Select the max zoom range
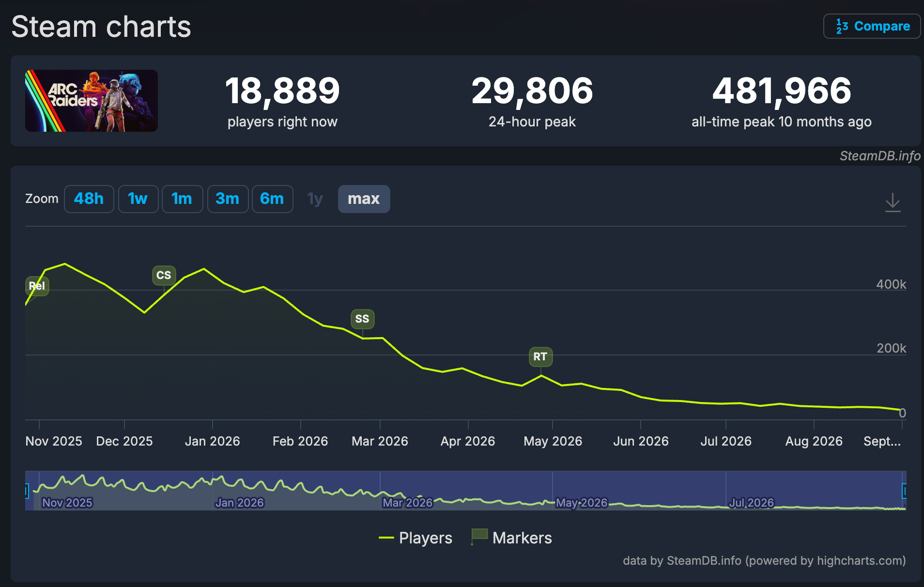 [x=364, y=199]
